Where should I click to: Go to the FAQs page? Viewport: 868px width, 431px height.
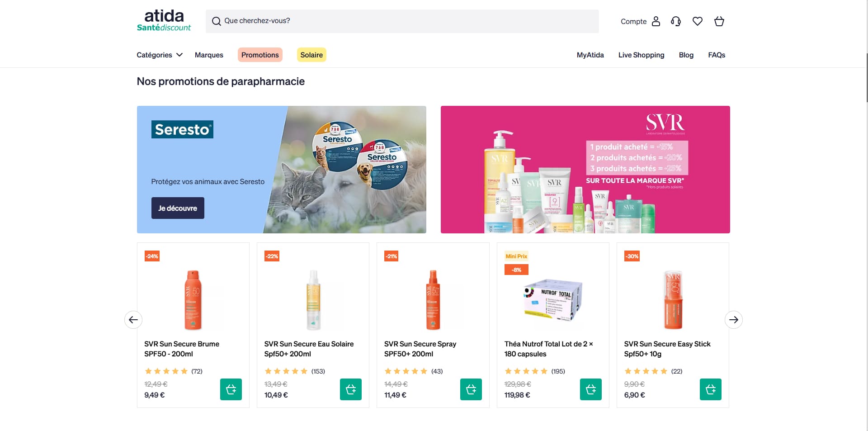coord(717,55)
